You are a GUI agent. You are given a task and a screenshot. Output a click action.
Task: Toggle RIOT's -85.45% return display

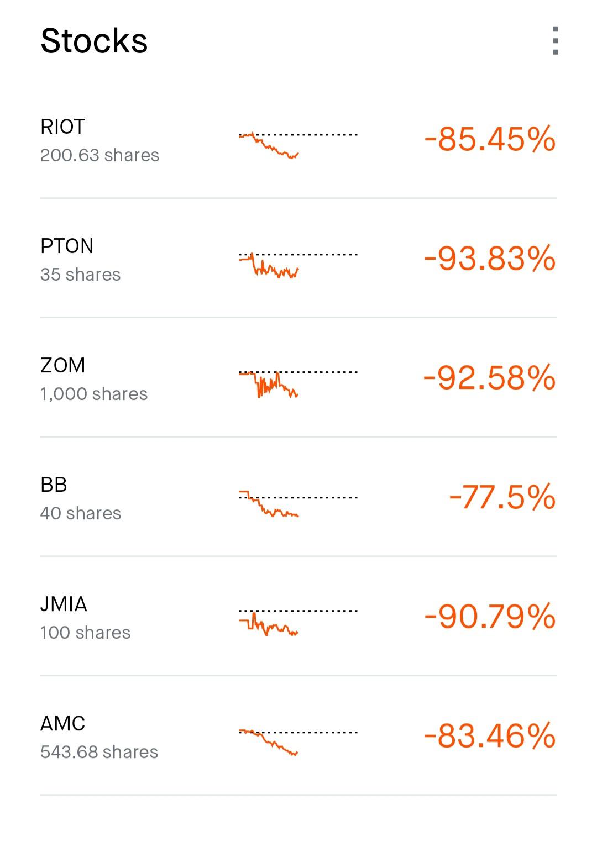(x=490, y=139)
